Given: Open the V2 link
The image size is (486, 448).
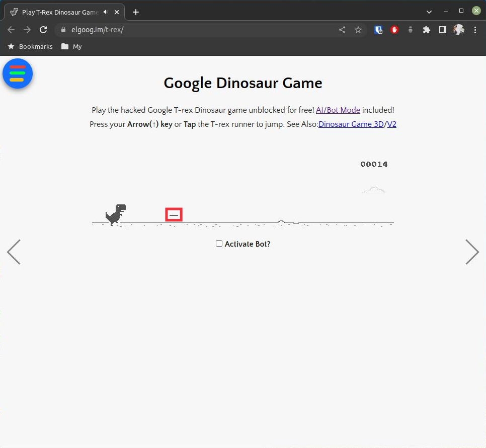Looking at the screenshot, I should (x=391, y=124).
